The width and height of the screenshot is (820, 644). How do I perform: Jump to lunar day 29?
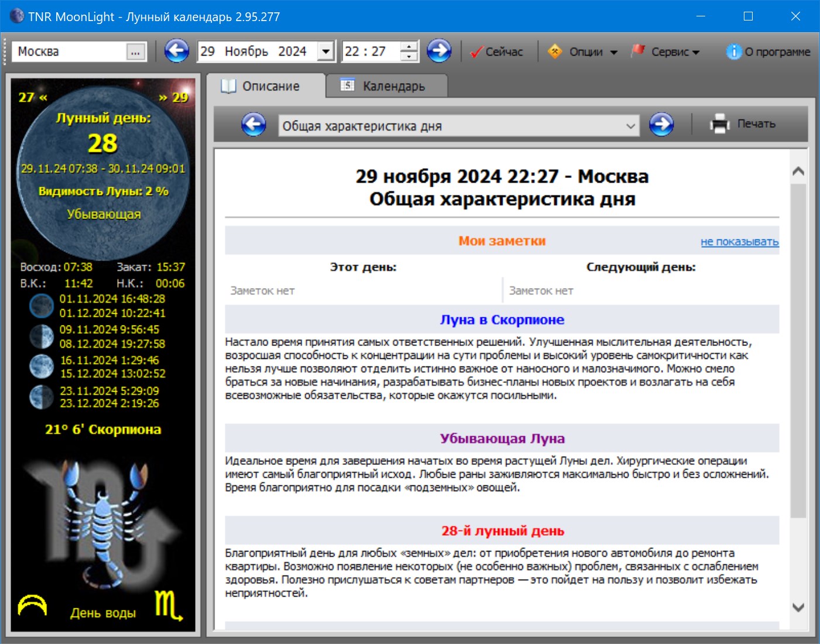tap(174, 97)
